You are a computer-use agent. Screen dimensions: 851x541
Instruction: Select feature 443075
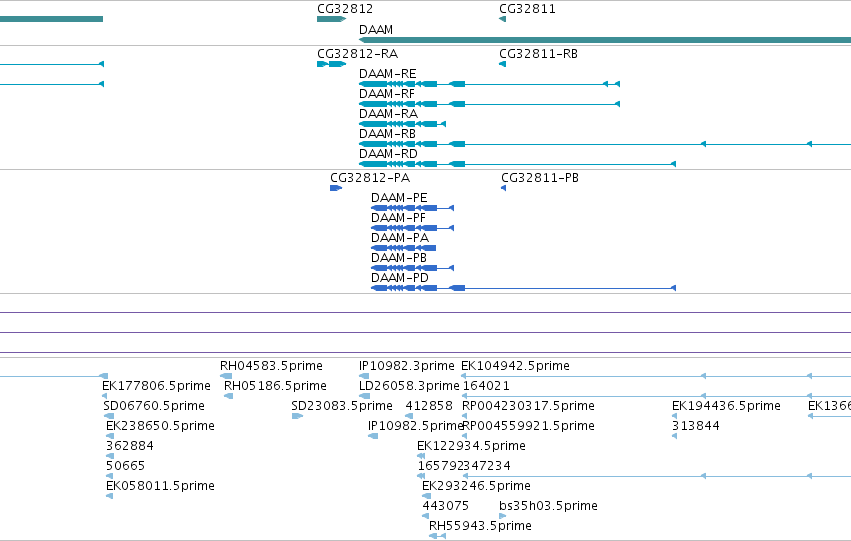click(446, 507)
